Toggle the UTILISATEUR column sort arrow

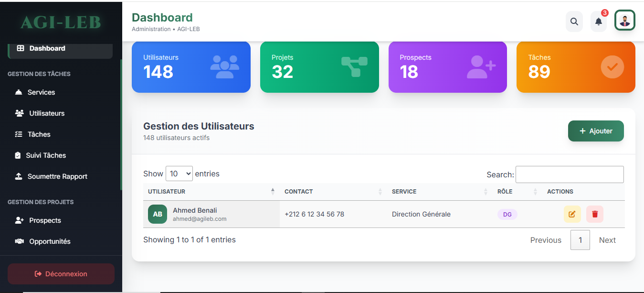[x=272, y=191]
